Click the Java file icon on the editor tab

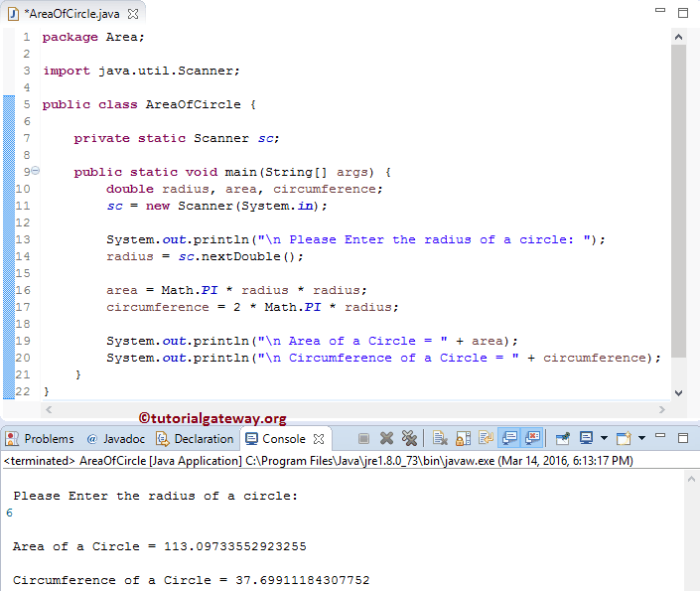[13, 14]
